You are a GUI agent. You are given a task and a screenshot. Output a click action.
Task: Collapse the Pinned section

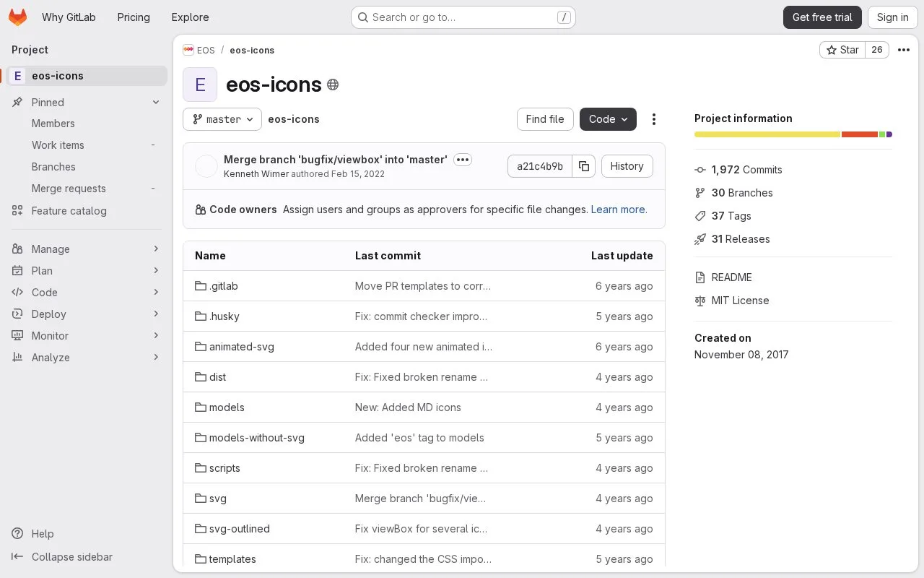[87, 103]
